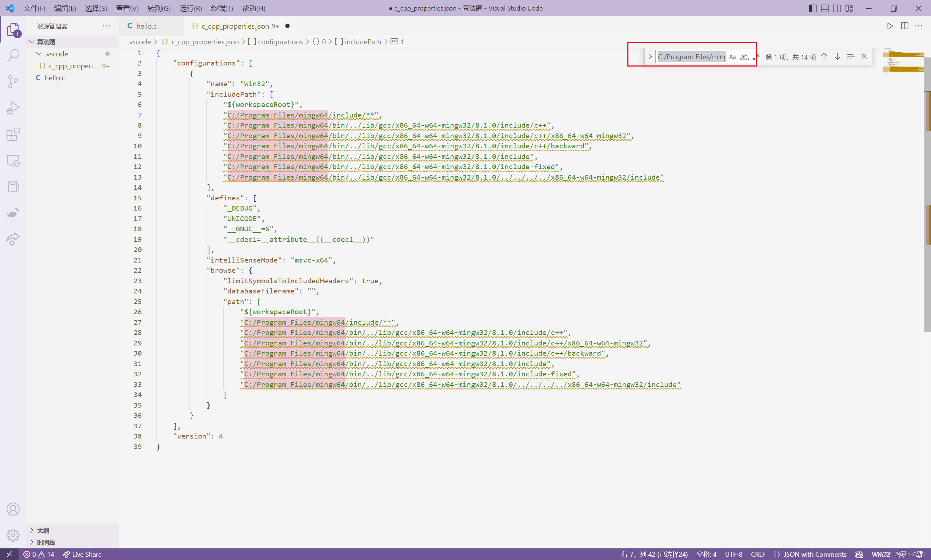The height and width of the screenshot is (560, 931).
Task: Switch to the hello.c tab
Action: [146, 26]
